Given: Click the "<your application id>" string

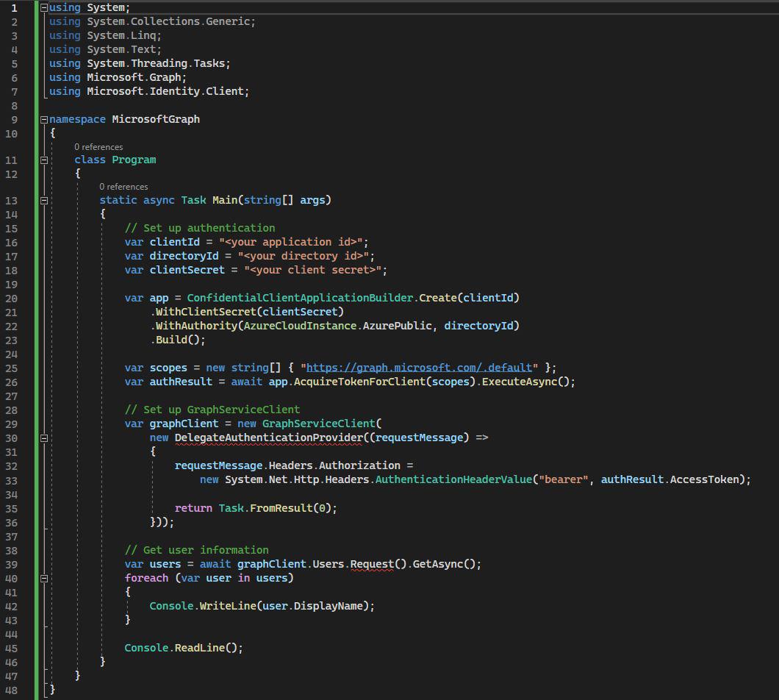Looking at the screenshot, I should point(290,242).
